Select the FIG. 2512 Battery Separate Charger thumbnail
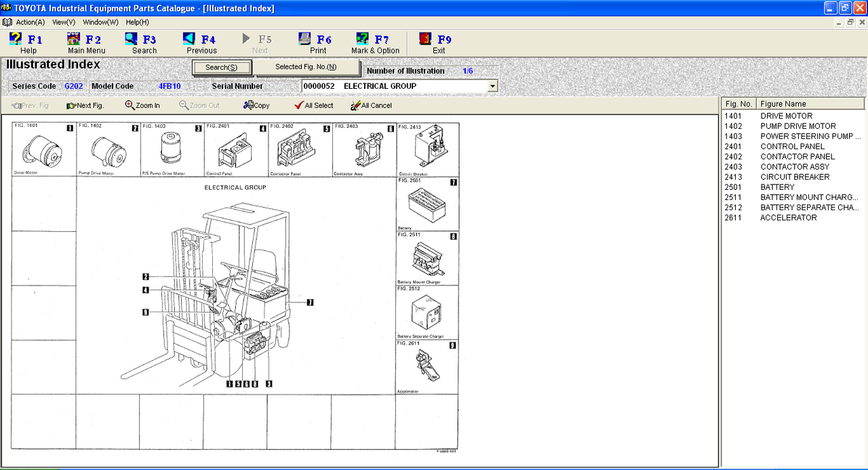868x470 pixels. [x=427, y=312]
